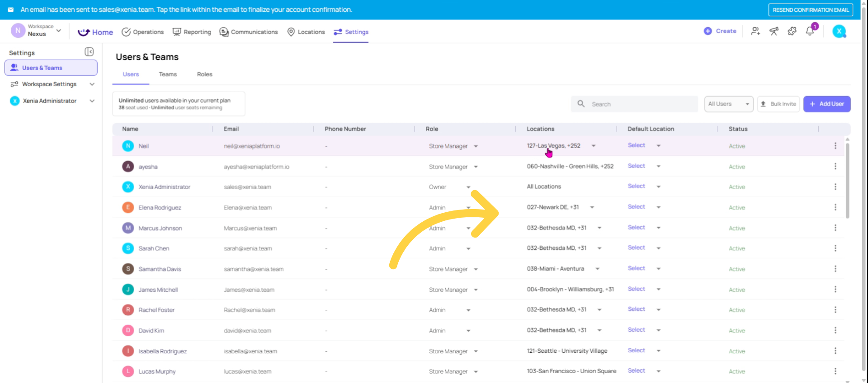Screen dimensions: 868x383
Task: Click Isabella Rodriguez Active status
Action: click(x=737, y=351)
